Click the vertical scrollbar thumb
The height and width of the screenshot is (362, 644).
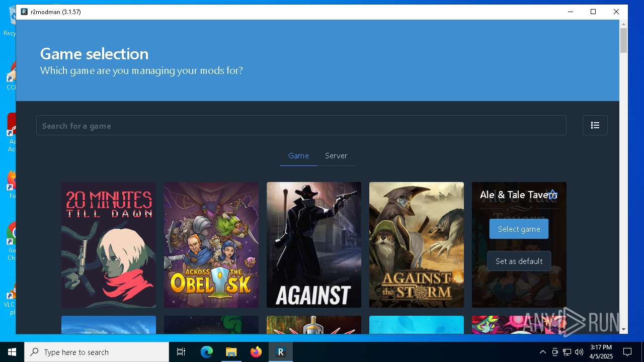pos(623,41)
